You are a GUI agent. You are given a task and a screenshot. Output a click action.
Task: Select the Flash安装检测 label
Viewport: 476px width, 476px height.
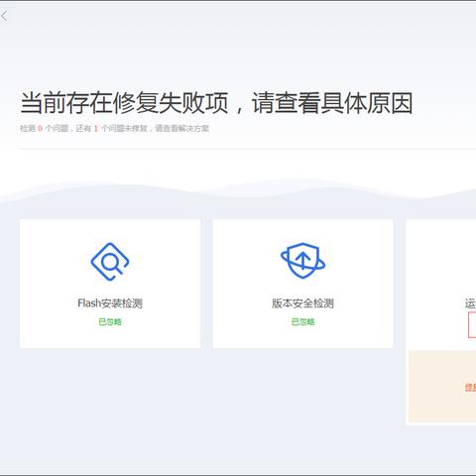click(x=110, y=303)
